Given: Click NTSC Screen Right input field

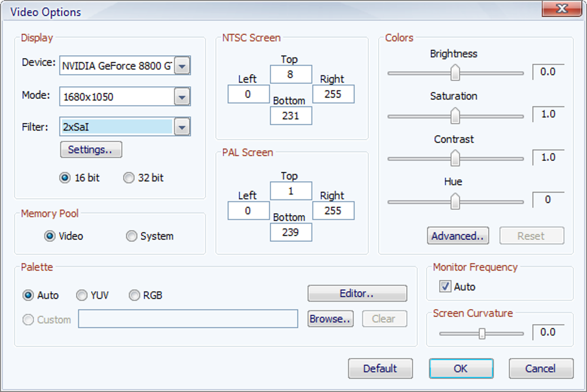Looking at the screenshot, I should [333, 94].
